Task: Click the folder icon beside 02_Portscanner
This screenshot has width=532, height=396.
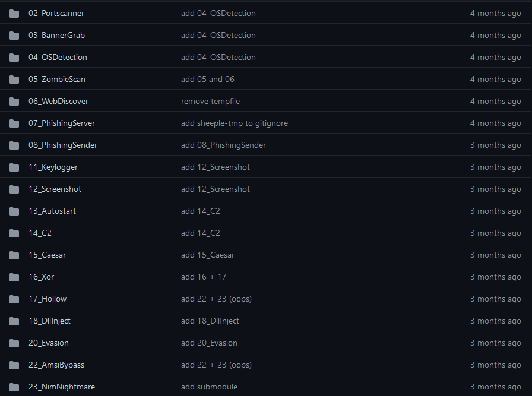Action: point(14,13)
